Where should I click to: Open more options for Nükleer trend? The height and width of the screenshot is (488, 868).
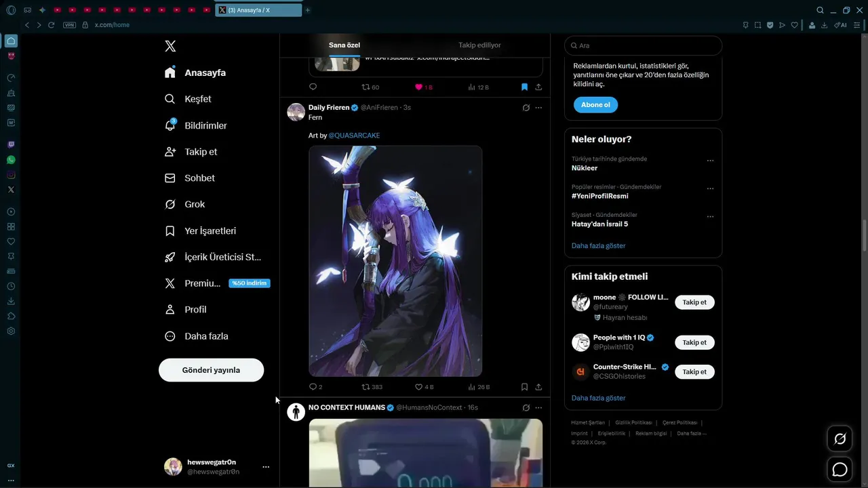tap(710, 161)
